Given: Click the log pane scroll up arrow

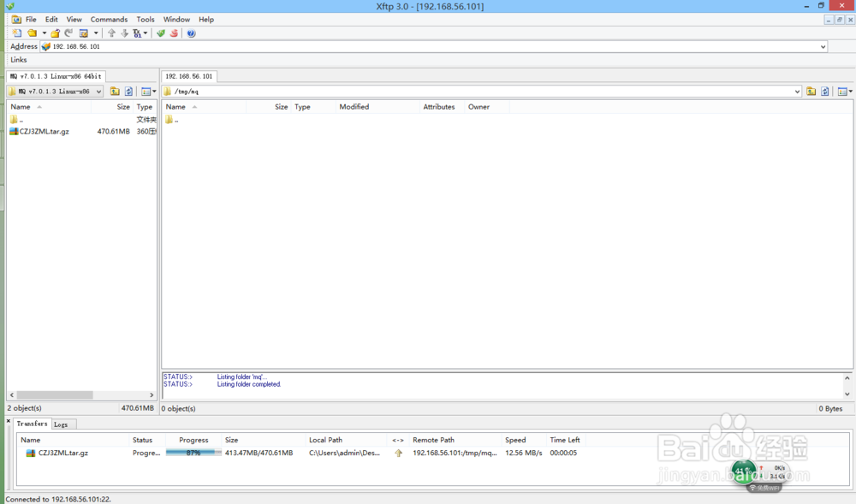Looking at the screenshot, I should pos(847,378).
